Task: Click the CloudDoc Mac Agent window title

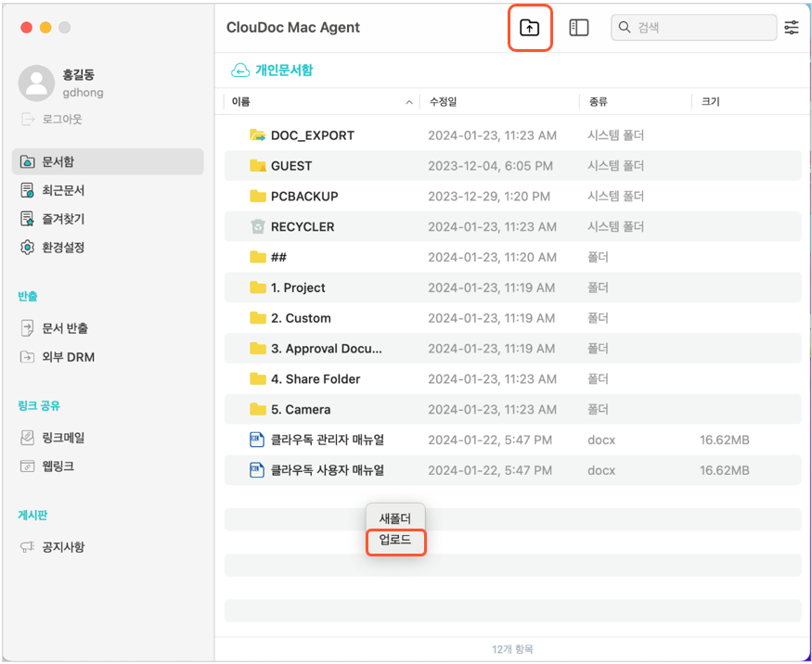Action: pyautogui.click(x=293, y=28)
